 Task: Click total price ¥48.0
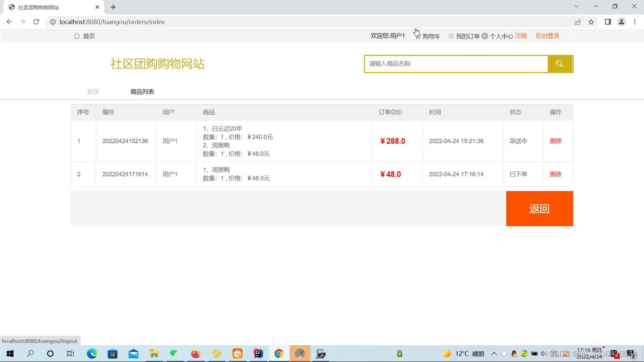click(x=390, y=174)
